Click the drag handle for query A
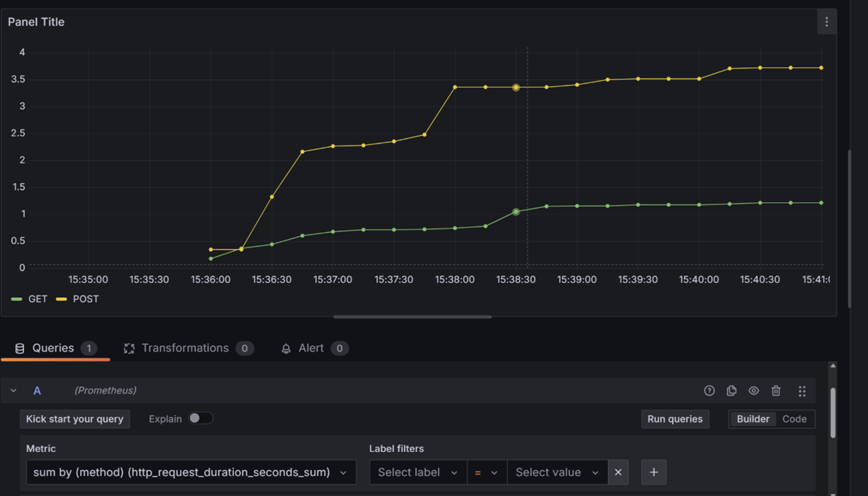 coord(802,391)
